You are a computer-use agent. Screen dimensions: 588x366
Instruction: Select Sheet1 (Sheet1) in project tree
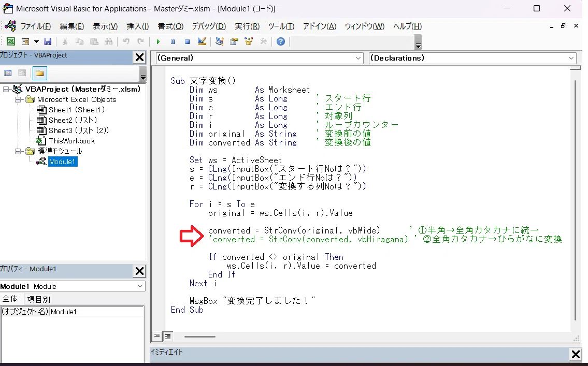click(77, 110)
